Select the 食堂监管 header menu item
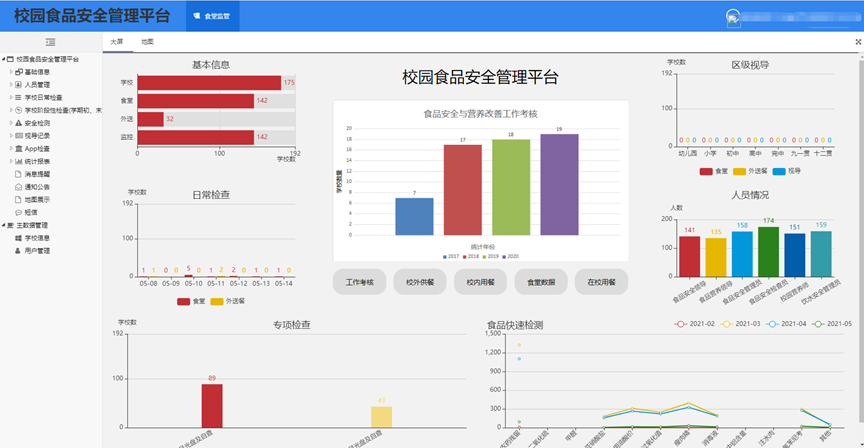864x448 pixels. coord(213,17)
